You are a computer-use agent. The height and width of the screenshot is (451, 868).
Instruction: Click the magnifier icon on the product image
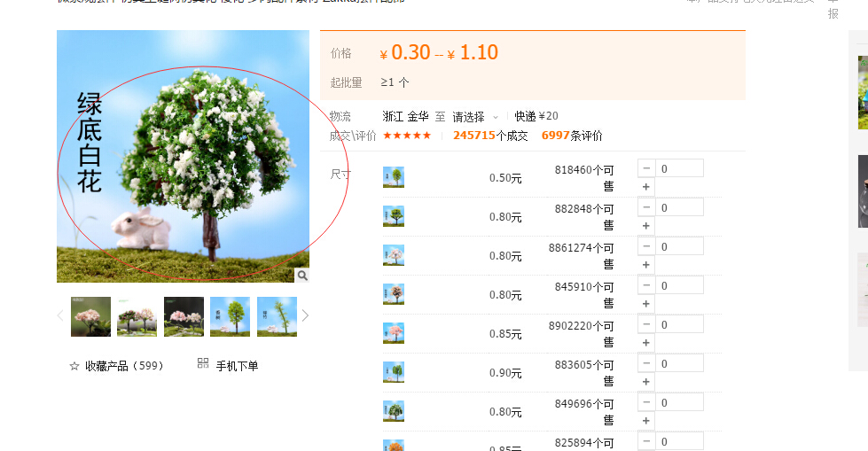point(302,276)
